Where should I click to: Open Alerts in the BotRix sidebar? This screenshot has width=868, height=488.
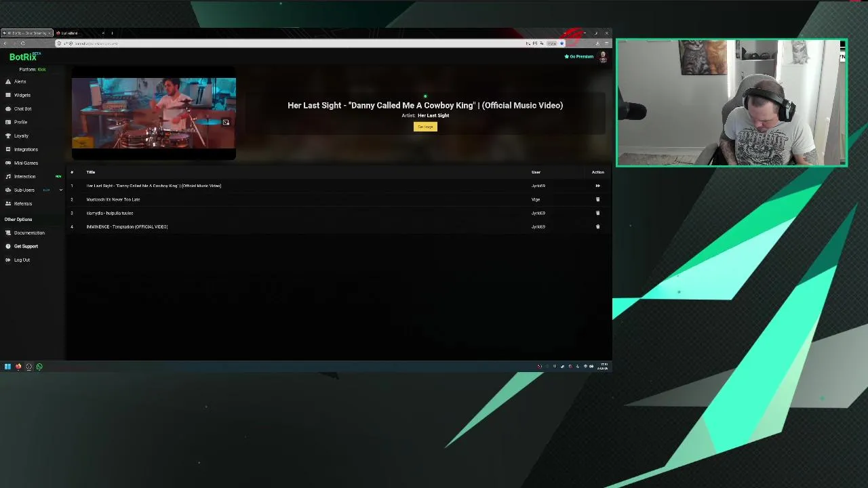point(20,81)
